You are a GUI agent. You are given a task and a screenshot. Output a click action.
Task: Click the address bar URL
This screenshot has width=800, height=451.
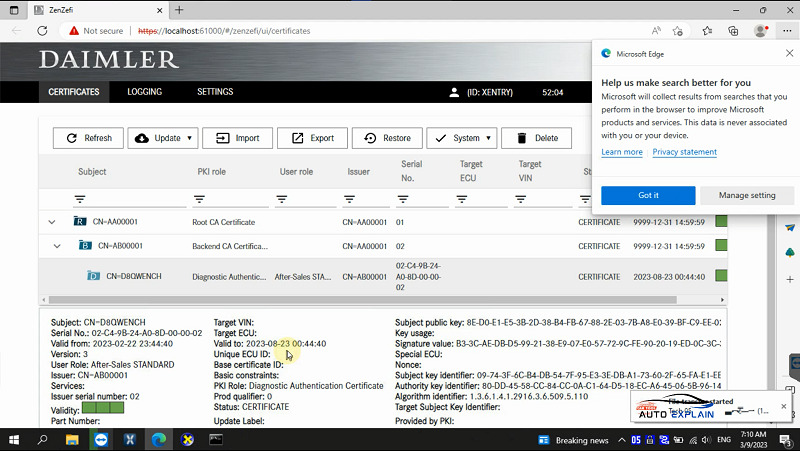click(224, 31)
